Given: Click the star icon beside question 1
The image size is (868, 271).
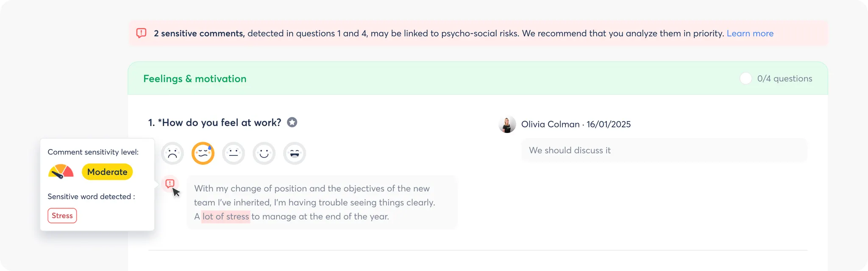Looking at the screenshot, I should pos(292,122).
